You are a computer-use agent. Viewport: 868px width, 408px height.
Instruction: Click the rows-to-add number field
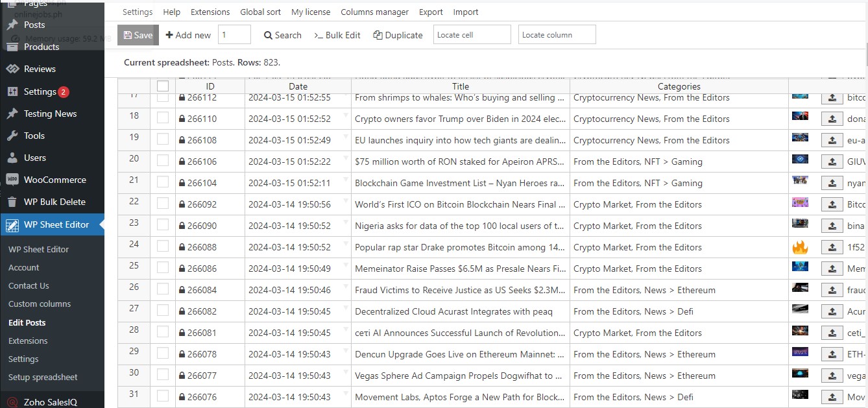click(234, 35)
